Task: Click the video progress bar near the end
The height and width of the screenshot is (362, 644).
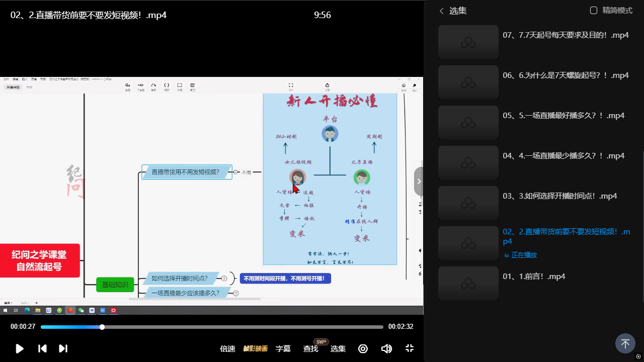Action: point(372,327)
